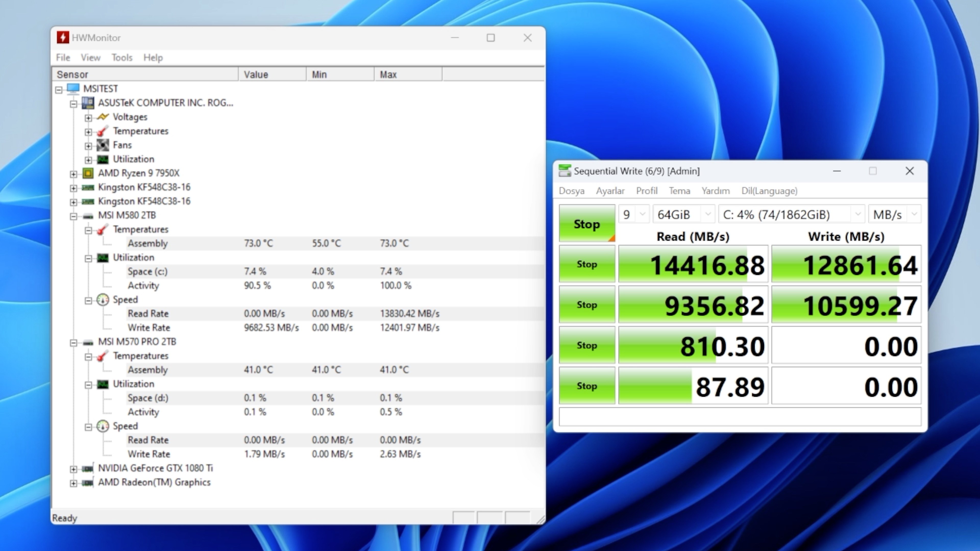
Task: Expand the AMD Ryzen 9 7950X node
Action: [x=73, y=174]
